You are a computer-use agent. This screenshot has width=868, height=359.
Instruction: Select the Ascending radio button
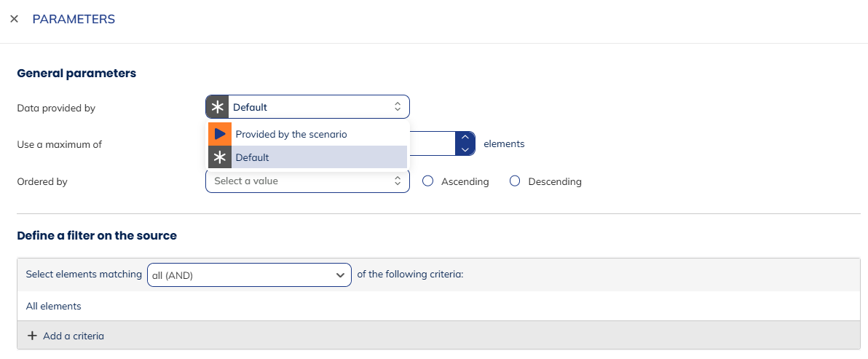tap(428, 181)
